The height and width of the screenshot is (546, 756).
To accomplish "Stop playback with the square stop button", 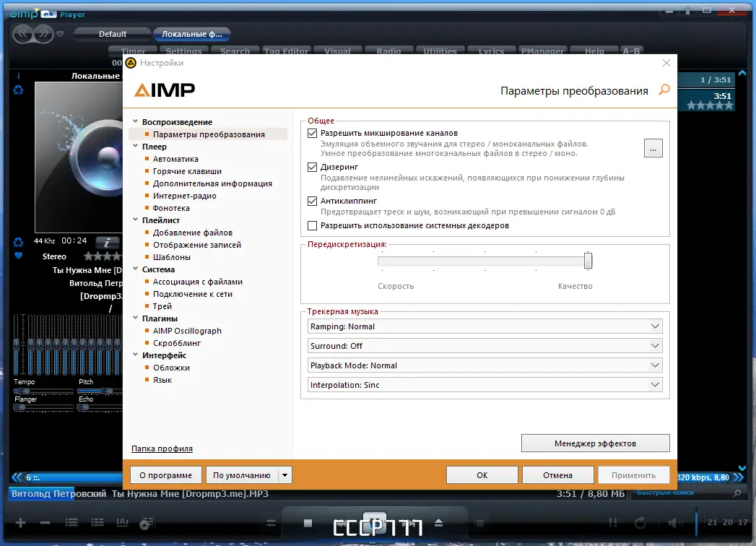I will [x=308, y=523].
